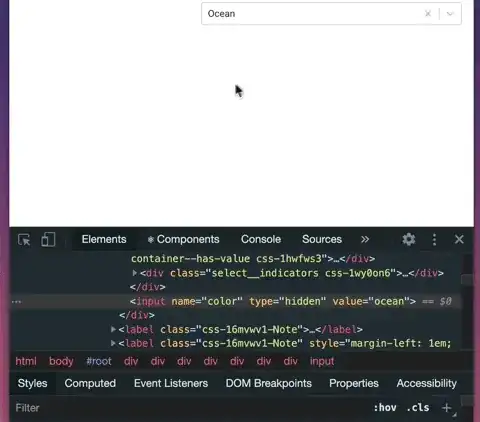Open DevTools settings gear
This screenshot has width=480, height=422.
[x=409, y=239]
